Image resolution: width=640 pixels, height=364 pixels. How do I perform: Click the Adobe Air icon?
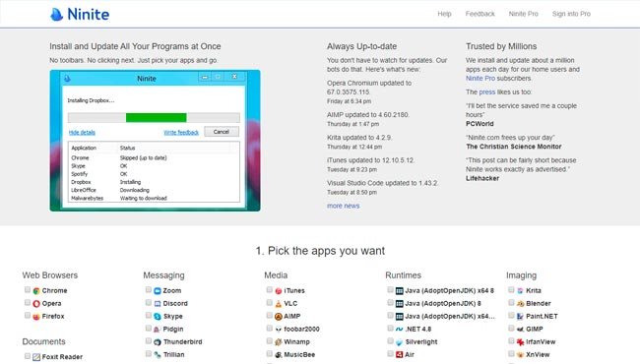click(400, 354)
